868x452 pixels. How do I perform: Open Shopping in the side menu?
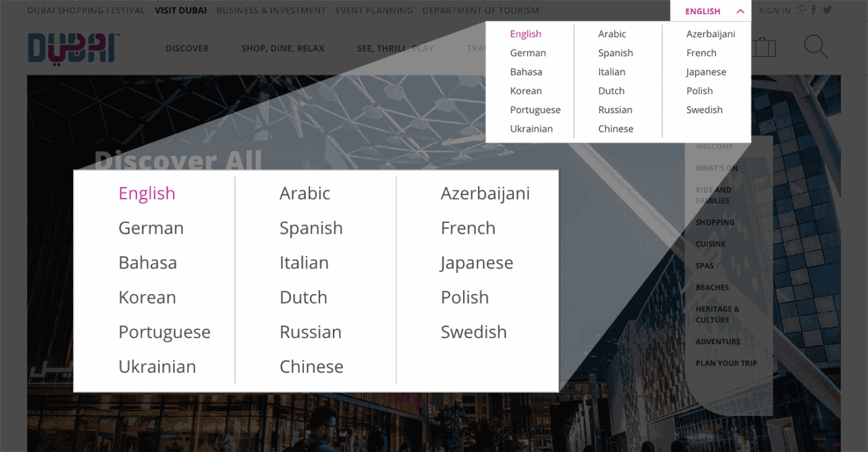[x=715, y=222]
